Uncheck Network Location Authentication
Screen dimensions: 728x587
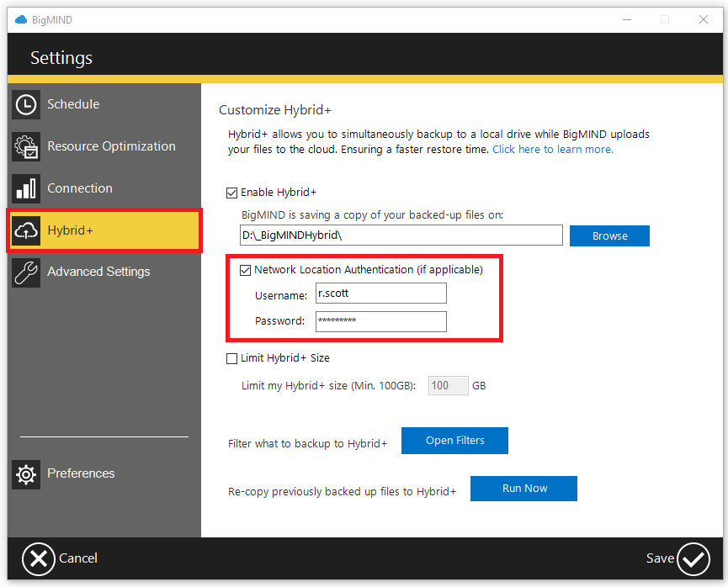(x=245, y=270)
